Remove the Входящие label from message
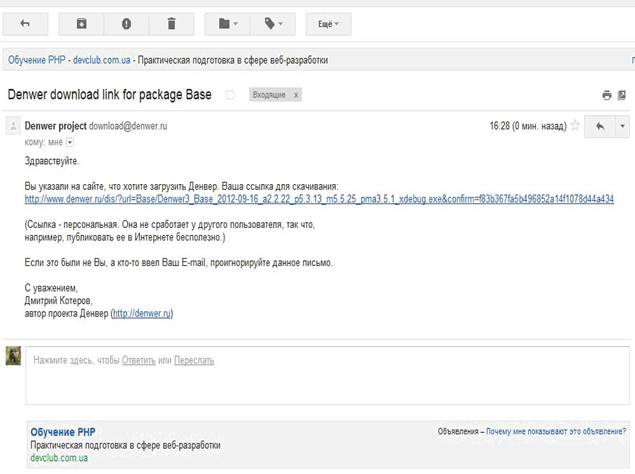Screen dimensions: 635x474 (296, 95)
